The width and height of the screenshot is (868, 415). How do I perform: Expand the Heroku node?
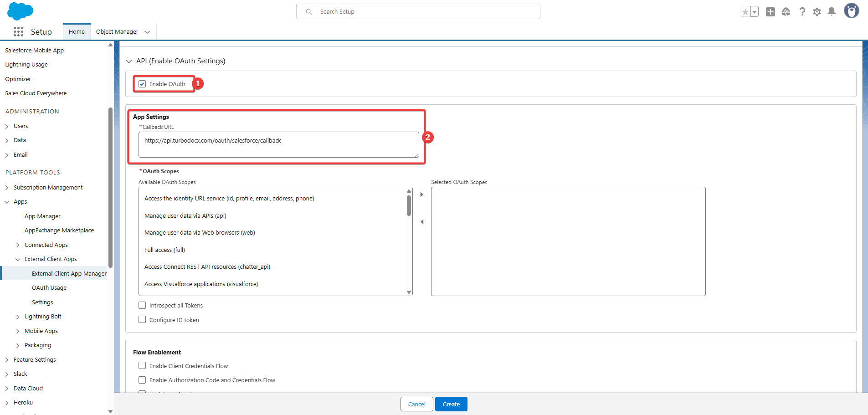(7, 403)
